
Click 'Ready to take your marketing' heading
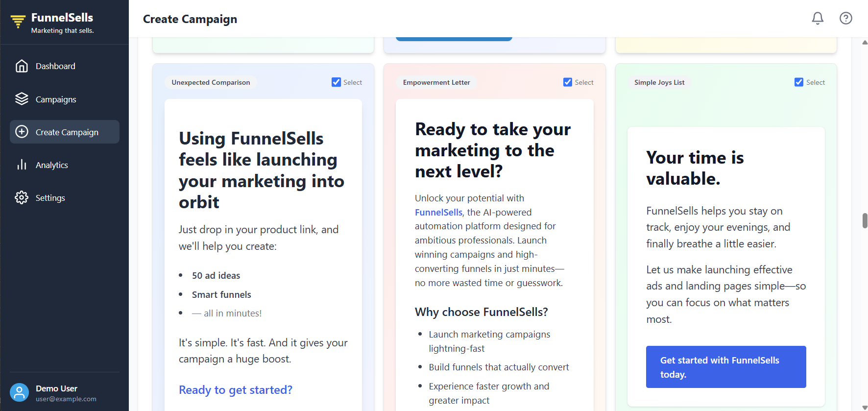[x=493, y=150]
